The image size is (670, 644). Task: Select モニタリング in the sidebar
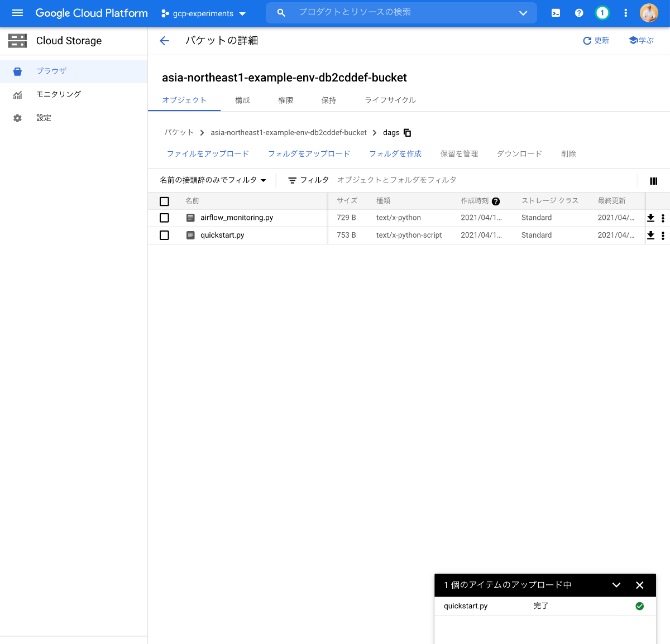[x=74, y=94]
